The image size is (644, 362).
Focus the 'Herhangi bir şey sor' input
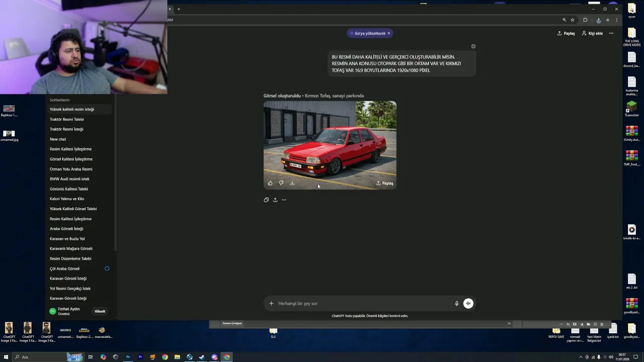point(363,303)
